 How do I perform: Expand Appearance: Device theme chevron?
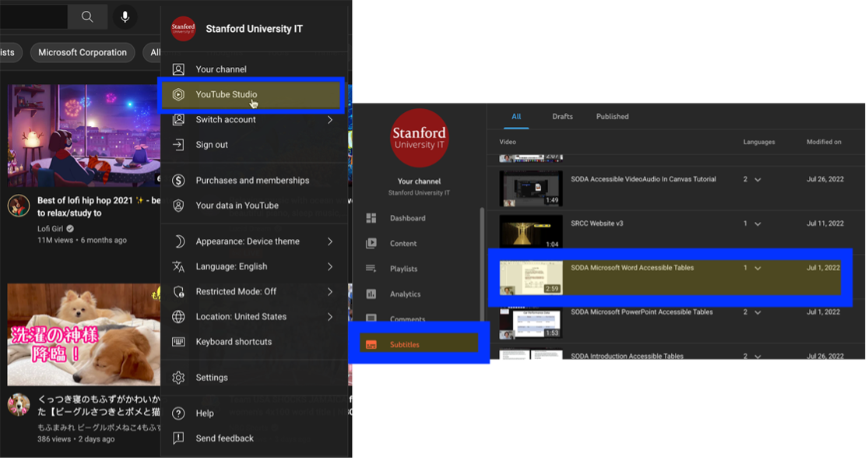330,241
